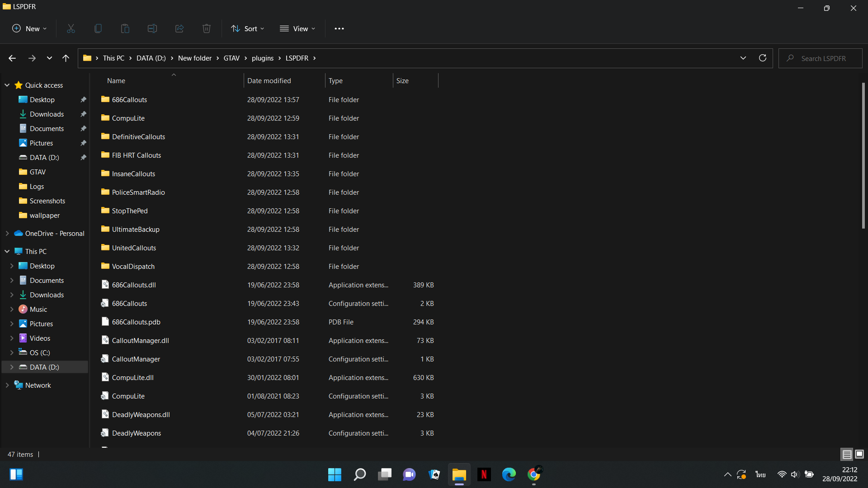The width and height of the screenshot is (868, 488).
Task: Click the Cut scissors icon in toolbar
Action: (x=71, y=28)
